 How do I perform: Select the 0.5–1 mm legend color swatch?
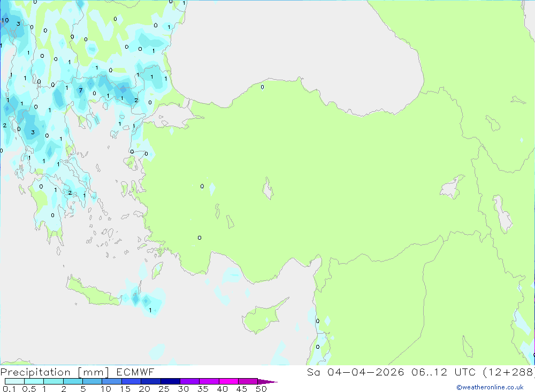coord(34,381)
